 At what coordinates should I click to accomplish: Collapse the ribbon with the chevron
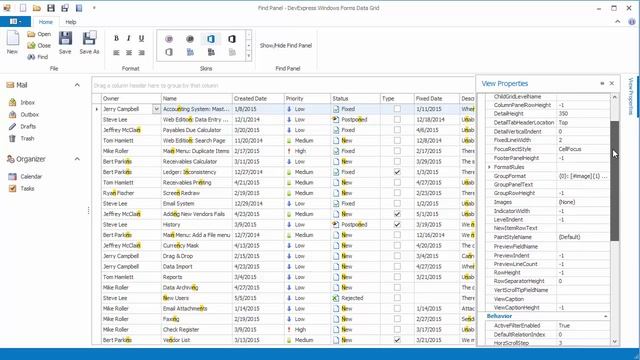coord(618,22)
